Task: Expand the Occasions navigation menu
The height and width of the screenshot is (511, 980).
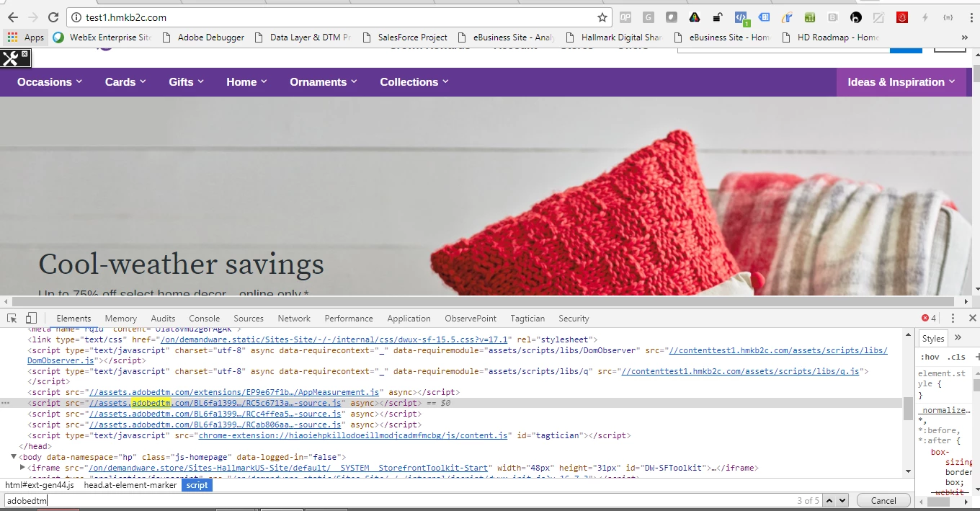Action: pyautogui.click(x=50, y=82)
